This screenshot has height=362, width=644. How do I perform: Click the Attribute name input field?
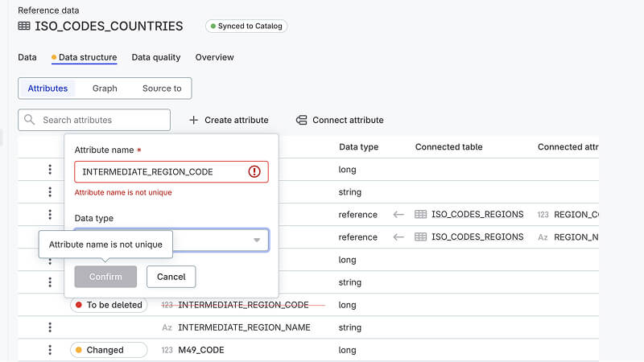point(171,171)
